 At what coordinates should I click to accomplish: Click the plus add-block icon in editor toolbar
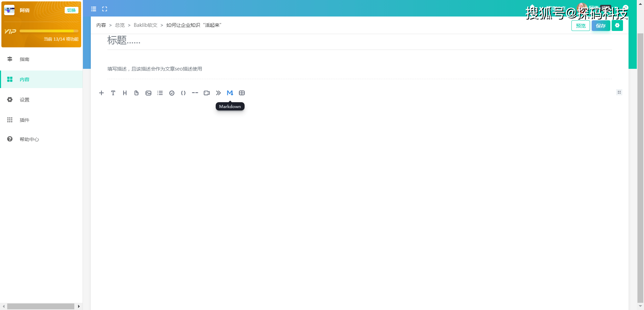pyautogui.click(x=101, y=93)
